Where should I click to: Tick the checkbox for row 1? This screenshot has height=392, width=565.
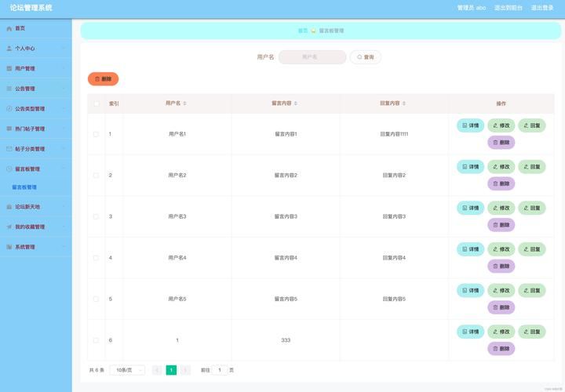(x=97, y=134)
